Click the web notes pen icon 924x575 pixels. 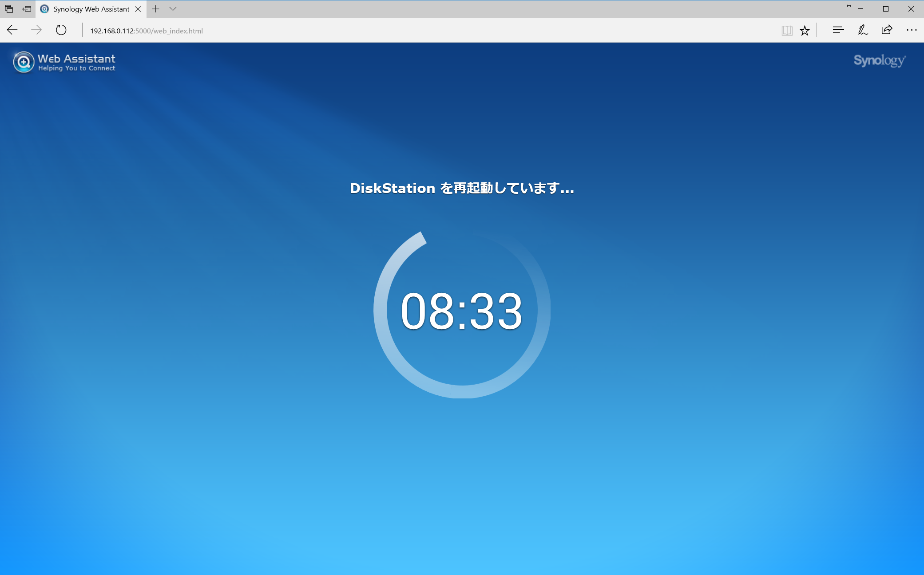pyautogui.click(x=862, y=30)
